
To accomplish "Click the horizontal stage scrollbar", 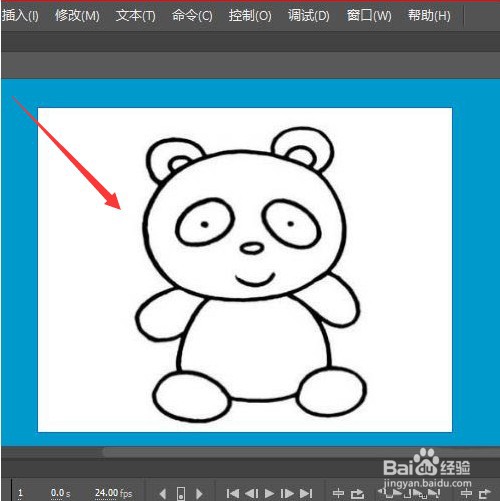I will click(x=300, y=452).
